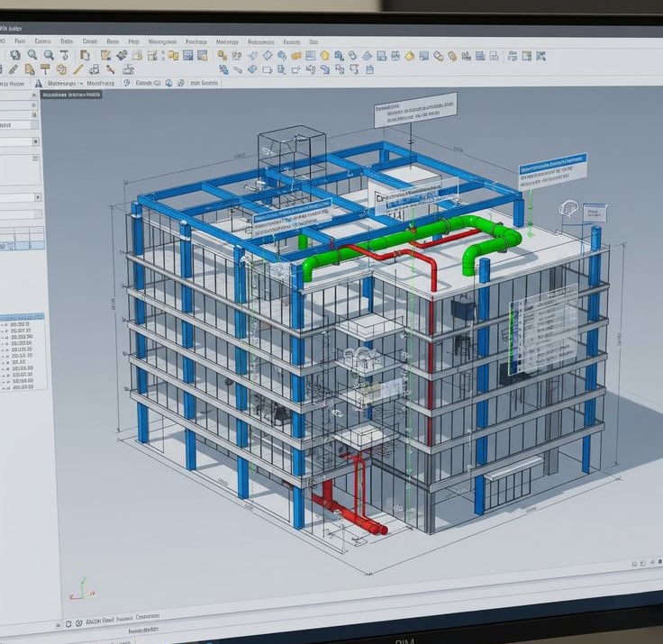Screen dimensions: 663x644
Task: Click the speech-bubble comment marker on the model
Action: tap(568, 208)
